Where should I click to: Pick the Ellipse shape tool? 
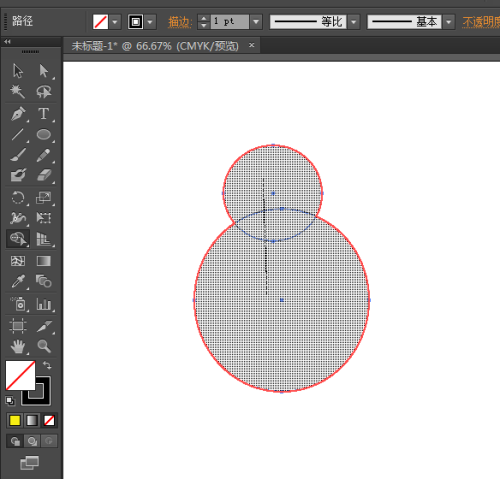coord(44,134)
